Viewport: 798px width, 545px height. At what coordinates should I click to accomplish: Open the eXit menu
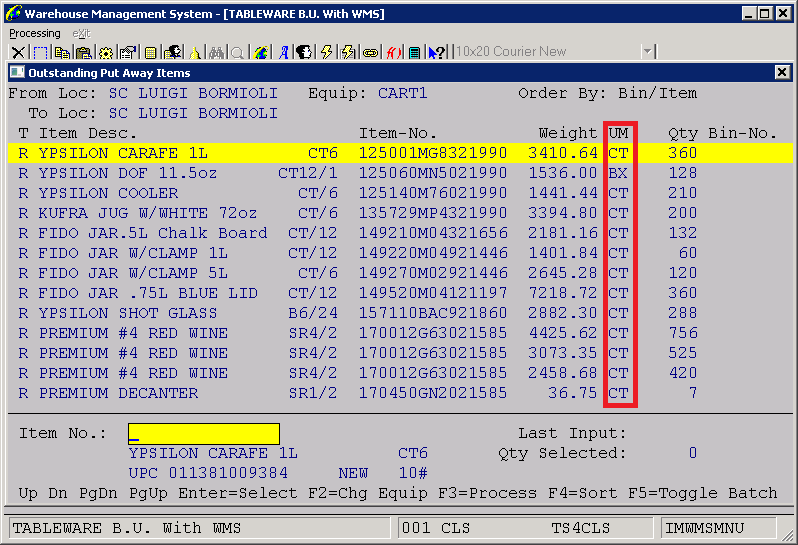[81, 34]
